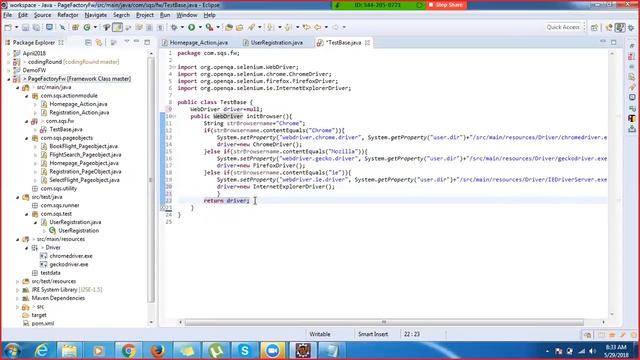Click the Next Annotation arrow icon
The image size is (640, 360).
[270, 27]
